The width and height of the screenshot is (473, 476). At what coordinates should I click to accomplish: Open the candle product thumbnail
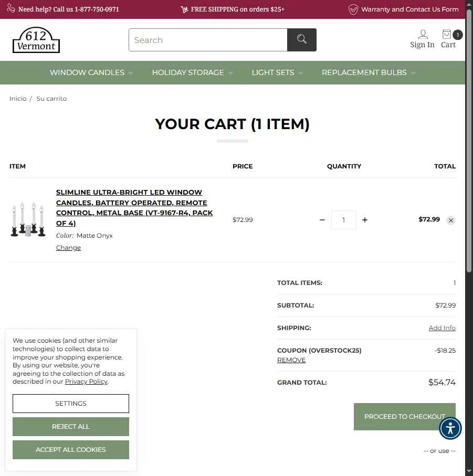click(x=28, y=219)
